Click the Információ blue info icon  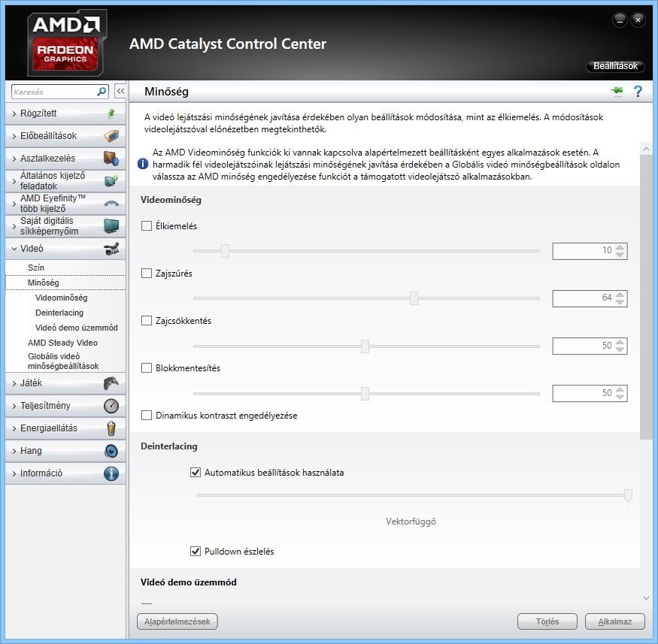click(111, 473)
